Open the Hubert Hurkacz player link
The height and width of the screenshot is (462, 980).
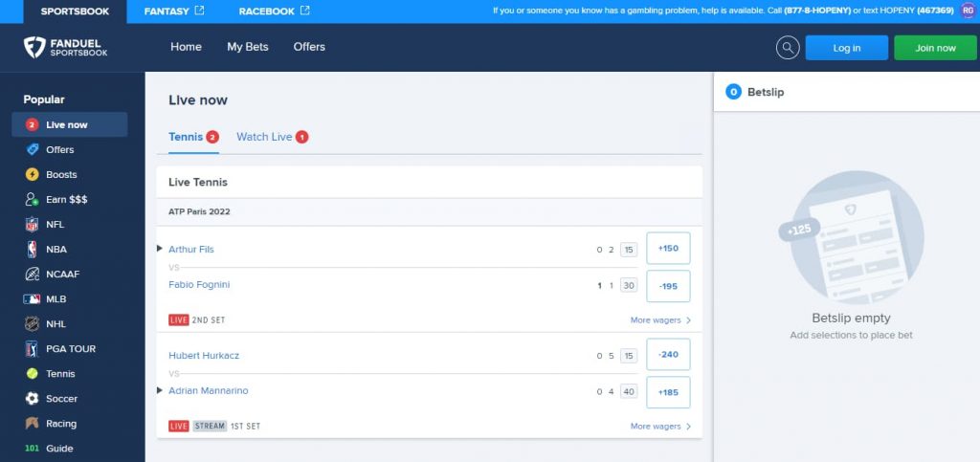204,355
